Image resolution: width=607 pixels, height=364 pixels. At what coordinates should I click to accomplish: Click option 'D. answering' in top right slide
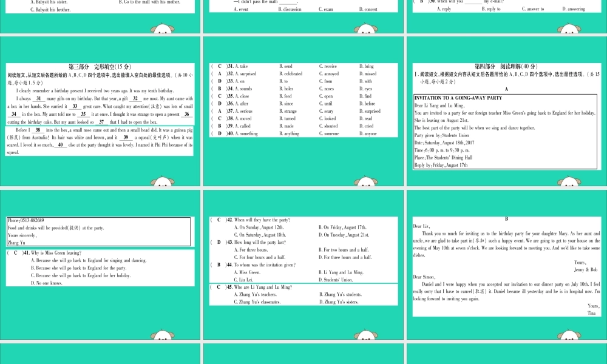click(574, 9)
